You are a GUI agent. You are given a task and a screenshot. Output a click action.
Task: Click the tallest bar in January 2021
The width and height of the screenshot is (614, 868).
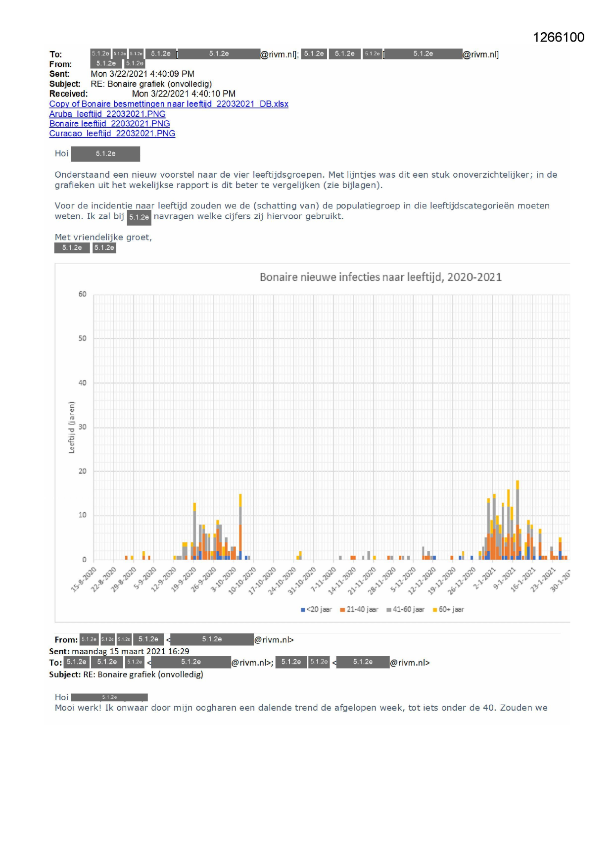pos(518,520)
